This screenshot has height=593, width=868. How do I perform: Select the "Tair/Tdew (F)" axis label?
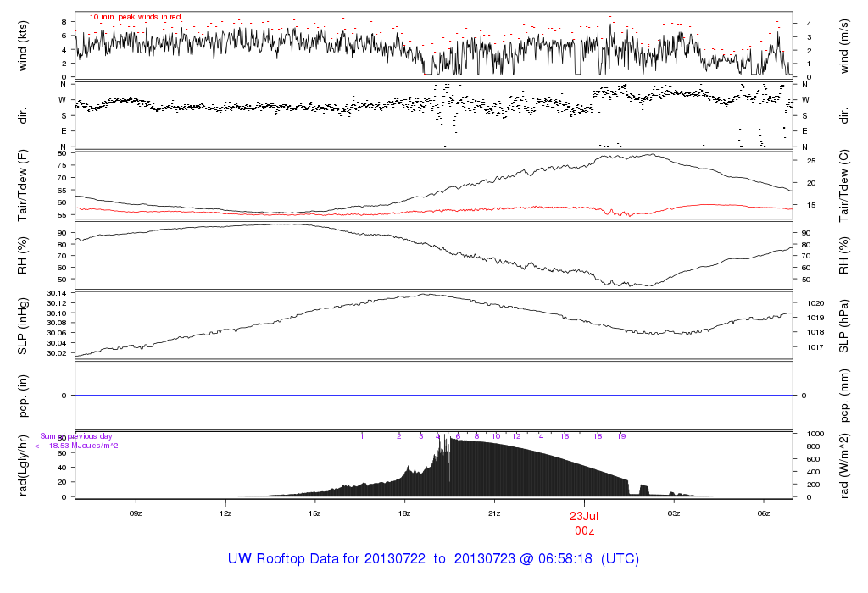(23, 184)
